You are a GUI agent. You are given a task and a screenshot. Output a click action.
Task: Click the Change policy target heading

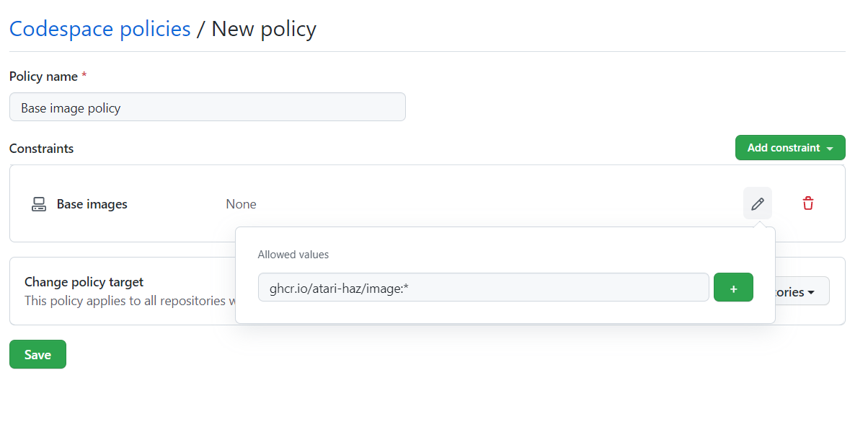84,281
